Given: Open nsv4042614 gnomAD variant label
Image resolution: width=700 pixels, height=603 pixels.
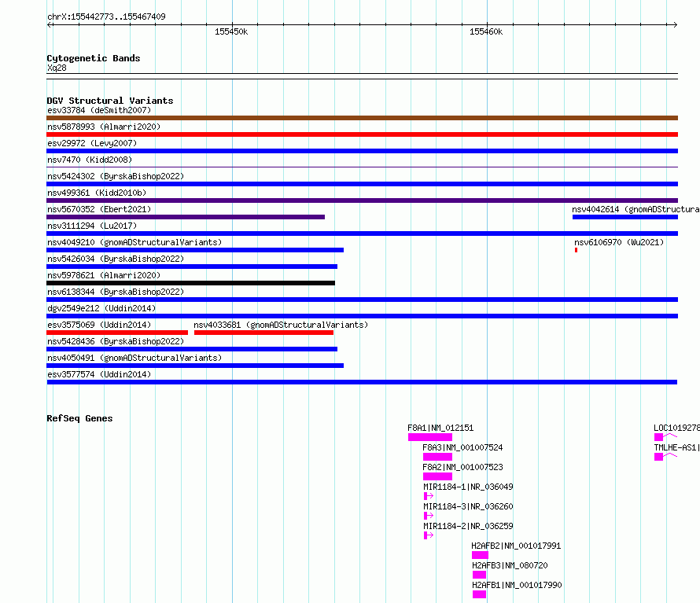Looking at the screenshot, I should (x=636, y=209).
